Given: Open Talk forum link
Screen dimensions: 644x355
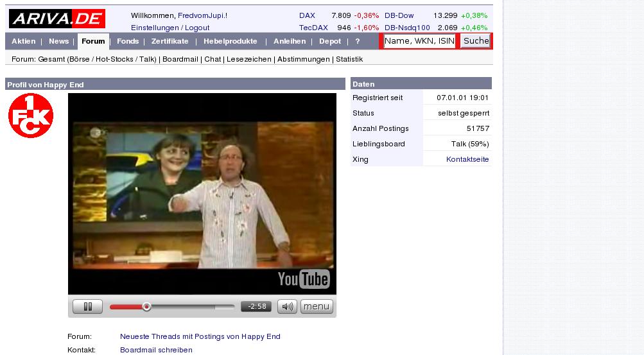Looking at the screenshot, I should tap(146, 59).
